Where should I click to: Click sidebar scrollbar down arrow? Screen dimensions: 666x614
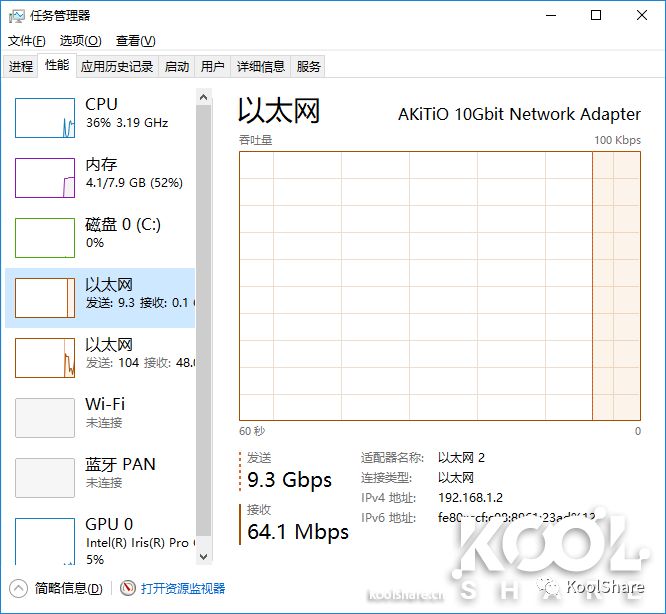[x=203, y=556]
